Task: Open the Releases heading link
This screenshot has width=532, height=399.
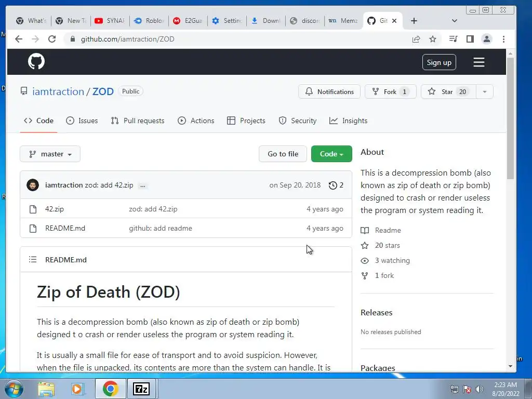Action: click(x=376, y=312)
